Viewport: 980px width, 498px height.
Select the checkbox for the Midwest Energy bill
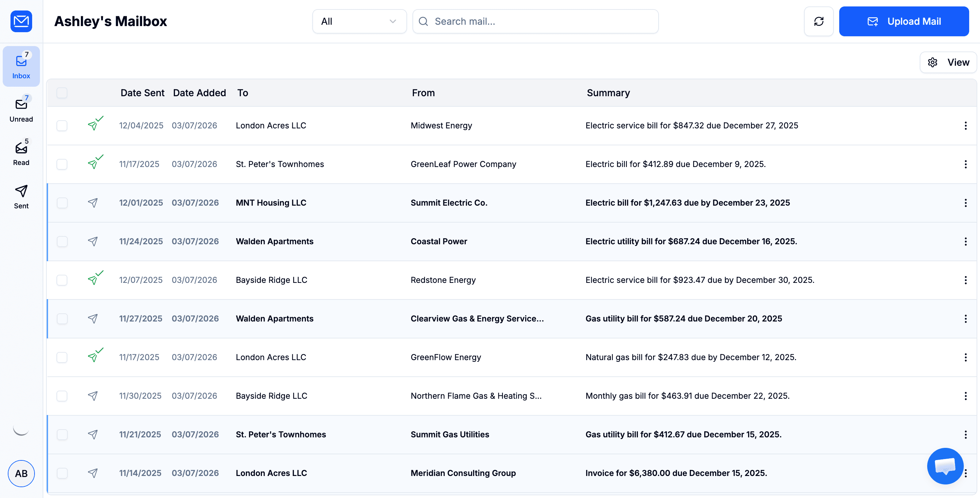coord(62,125)
